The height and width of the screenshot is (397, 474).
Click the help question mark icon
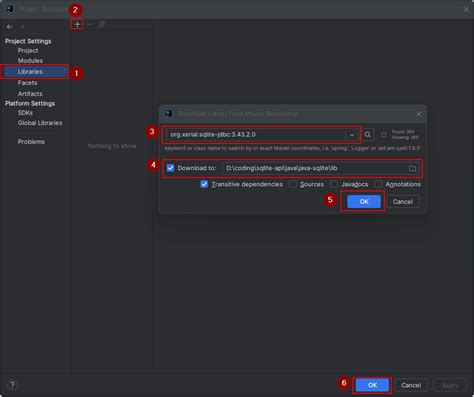coord(12,385)
